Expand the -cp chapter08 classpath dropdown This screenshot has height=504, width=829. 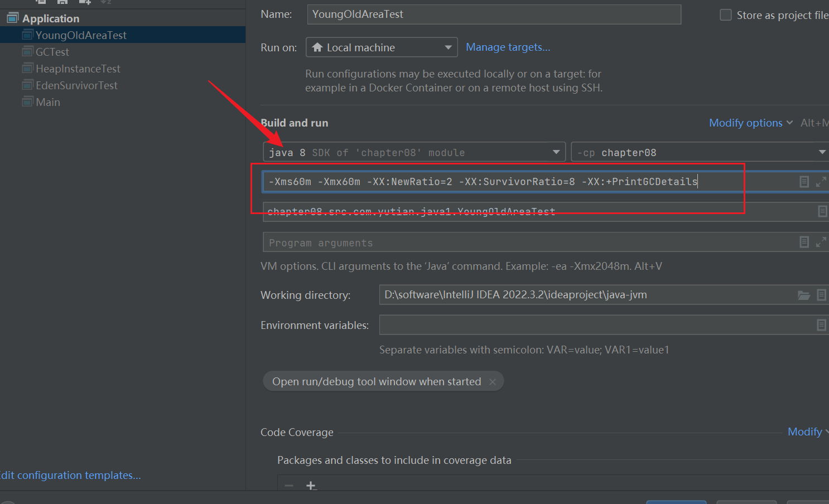[700, 152]
